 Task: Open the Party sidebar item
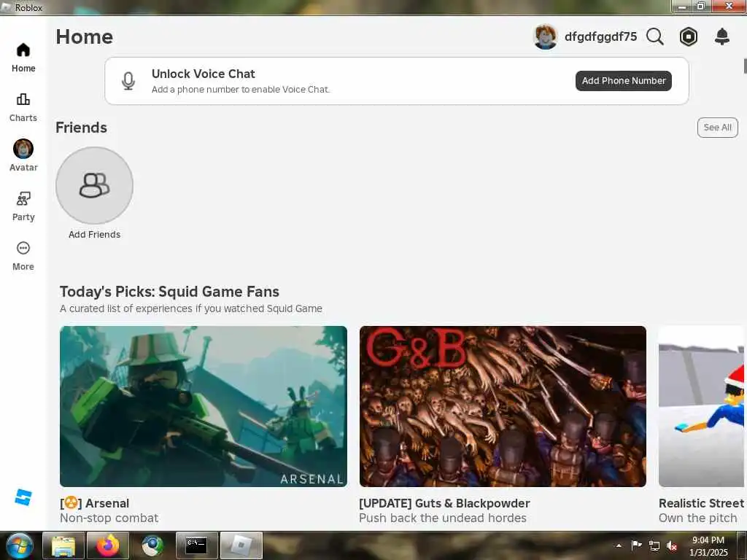click(23, 206)
